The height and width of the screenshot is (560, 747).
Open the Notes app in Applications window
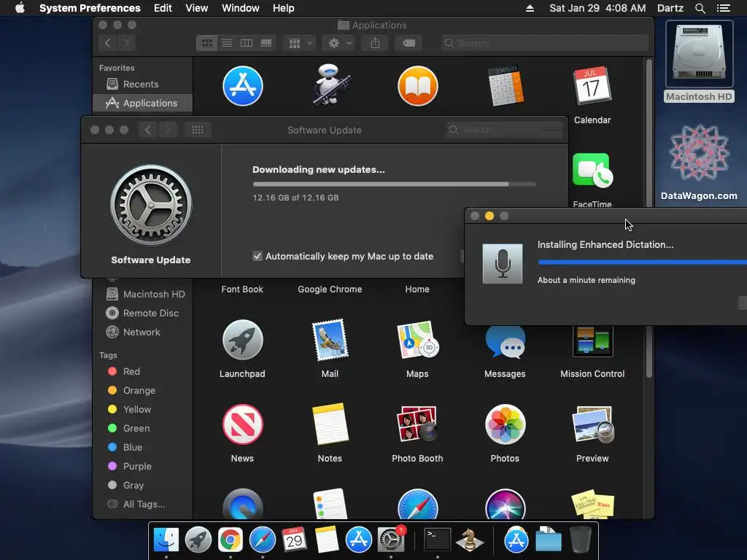(330, 424)
